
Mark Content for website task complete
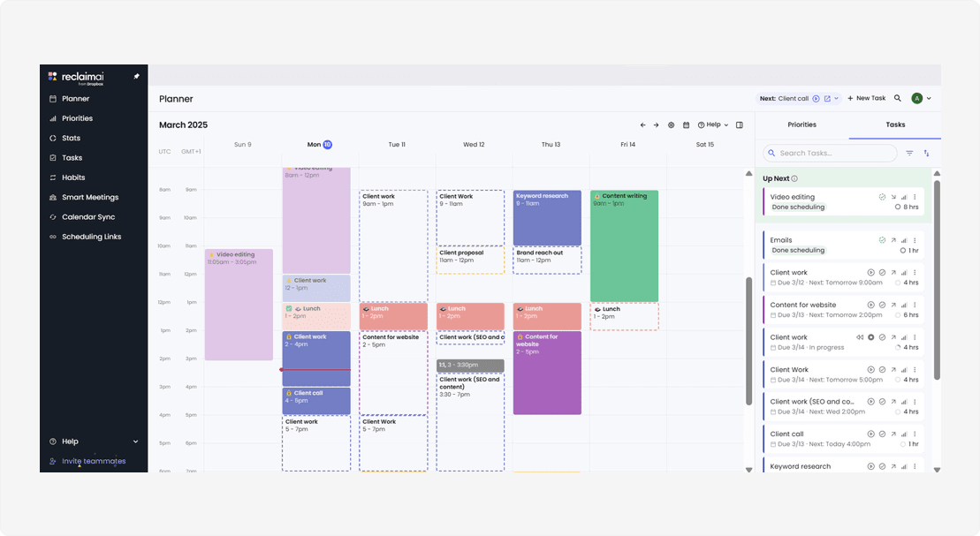882,305
